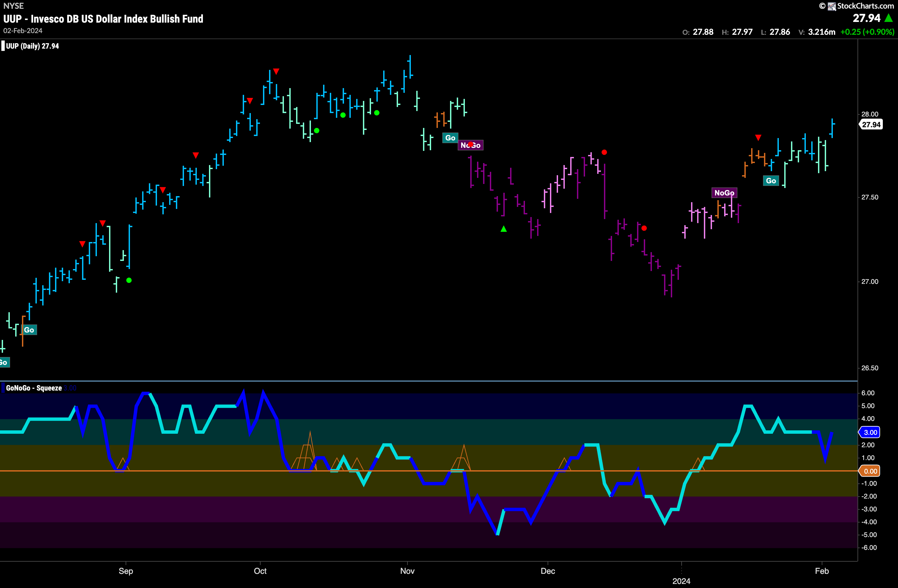
Task: Click the 27.94 current price tag
Action: coord(871,125)
